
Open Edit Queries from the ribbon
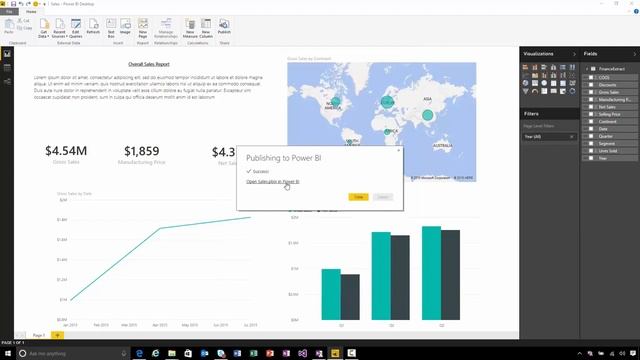76,28
